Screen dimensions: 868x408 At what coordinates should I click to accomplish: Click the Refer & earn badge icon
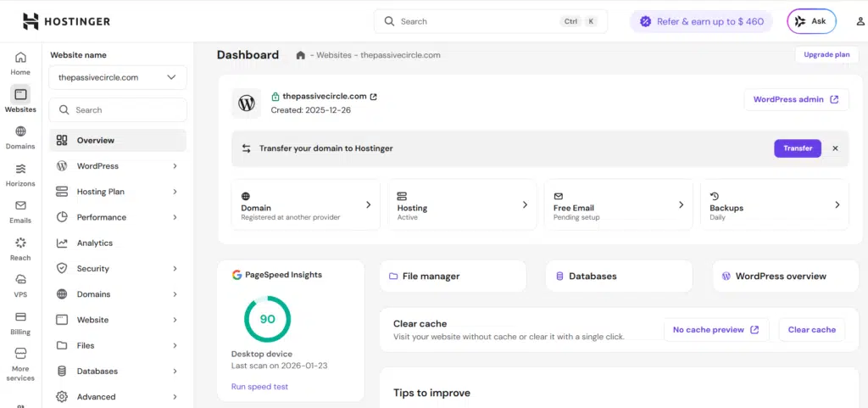(x=645, y=21)
